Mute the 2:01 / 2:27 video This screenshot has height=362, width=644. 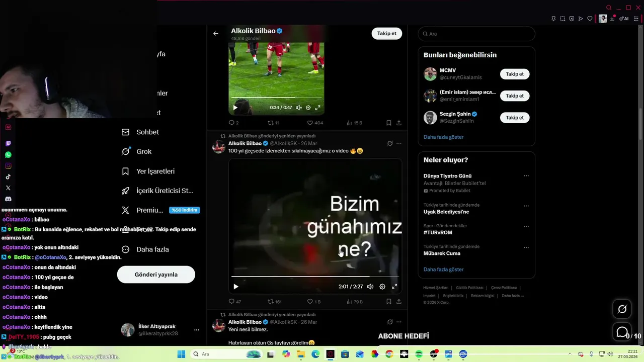[x=370, y=287]
